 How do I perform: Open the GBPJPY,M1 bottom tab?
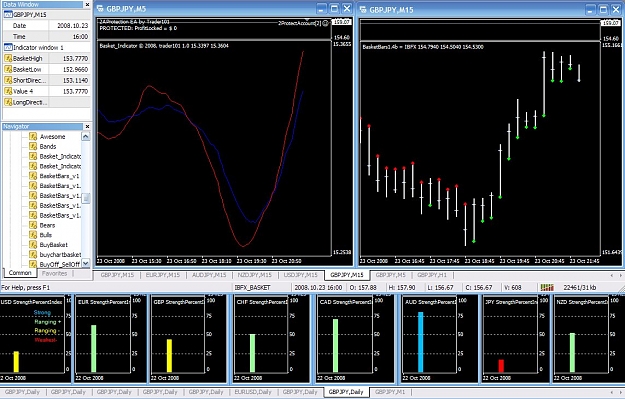click(x=390, y=392)
